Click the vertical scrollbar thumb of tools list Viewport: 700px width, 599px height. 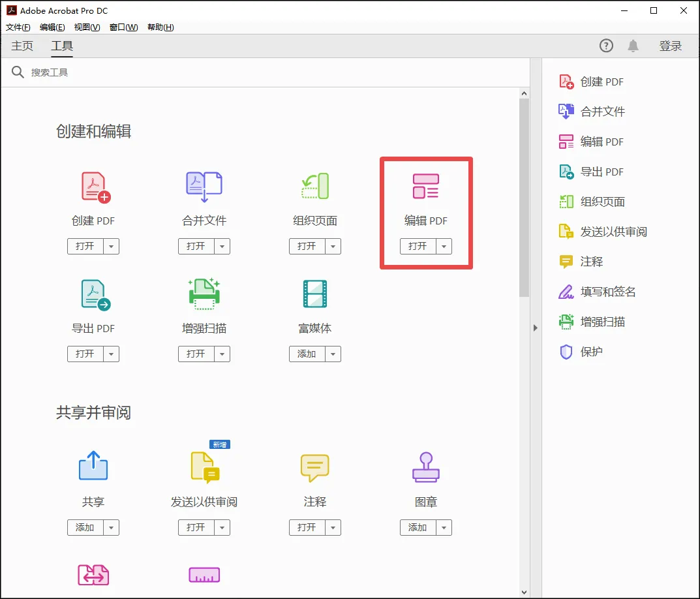coord(524,198)
